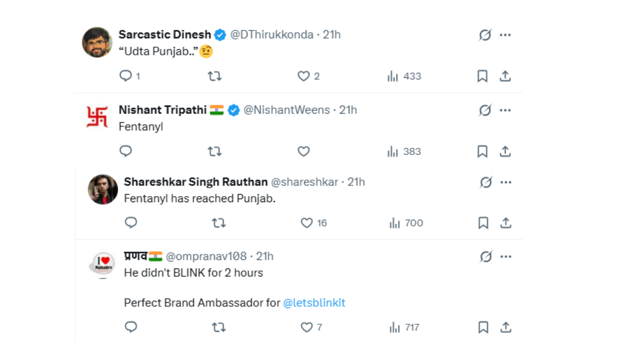Retweet Nishant Tripathi's Fentanyl tweet

[215, 151]
